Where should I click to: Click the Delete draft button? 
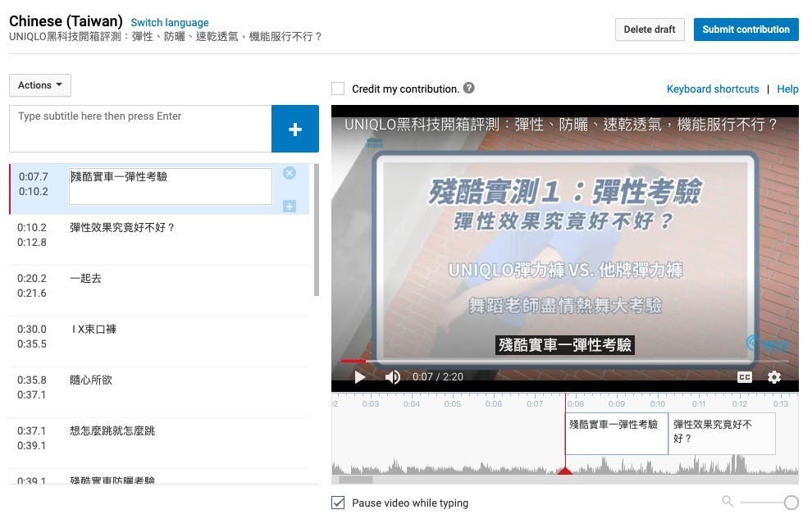pos(649,30)
